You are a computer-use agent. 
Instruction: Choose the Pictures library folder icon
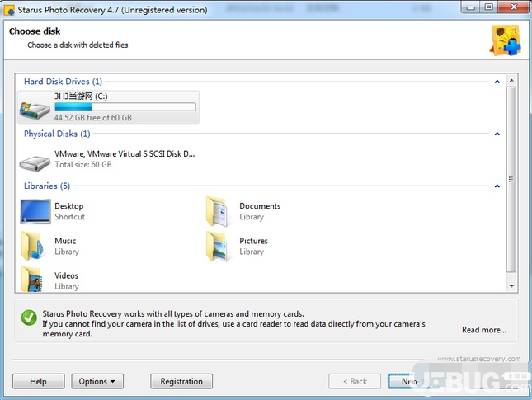(217, 246)
